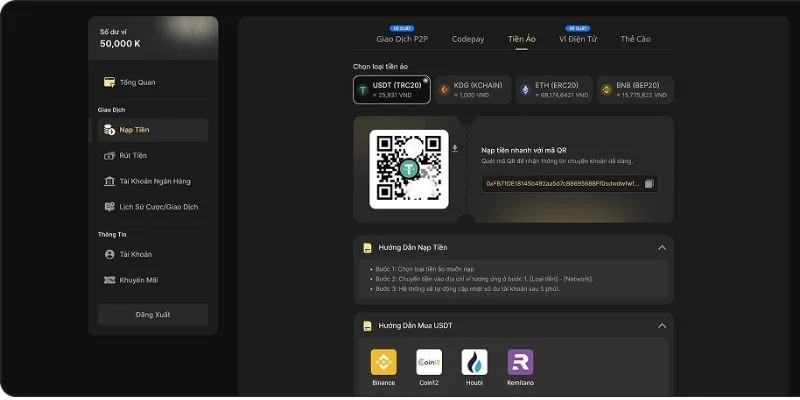
Task: Open the Rút Tiền menu item
Action: pos(153,156)
